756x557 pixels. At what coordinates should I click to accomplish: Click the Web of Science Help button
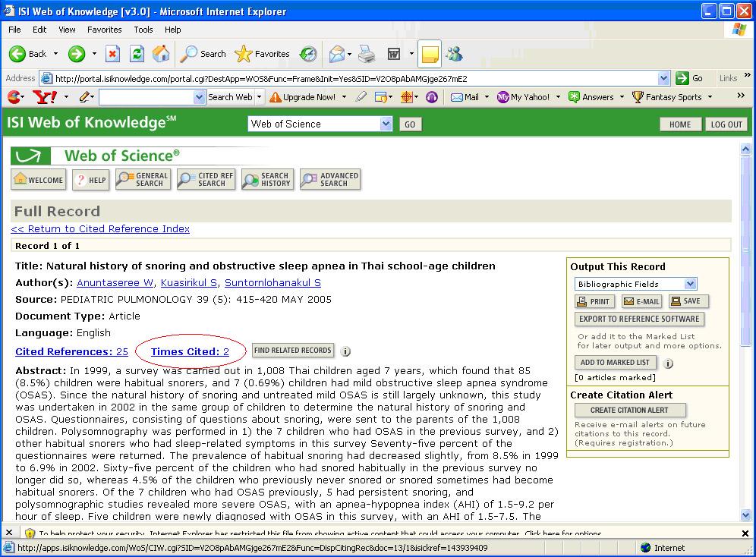(x=91, y=180)
